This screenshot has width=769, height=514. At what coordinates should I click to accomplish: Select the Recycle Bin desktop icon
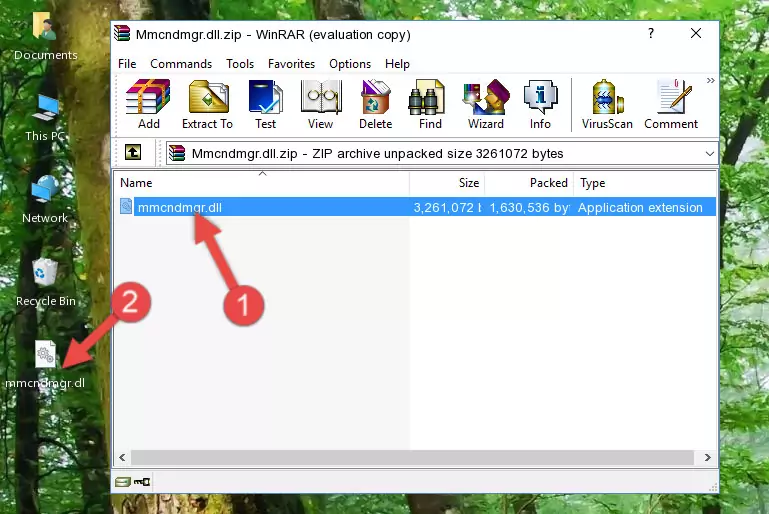pyautogui.click(x=46, y=283)
